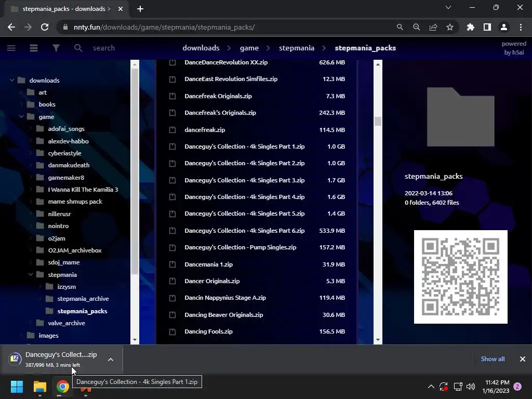
Task: Click the file list scroll down arrow
Action: coord(378,340)
